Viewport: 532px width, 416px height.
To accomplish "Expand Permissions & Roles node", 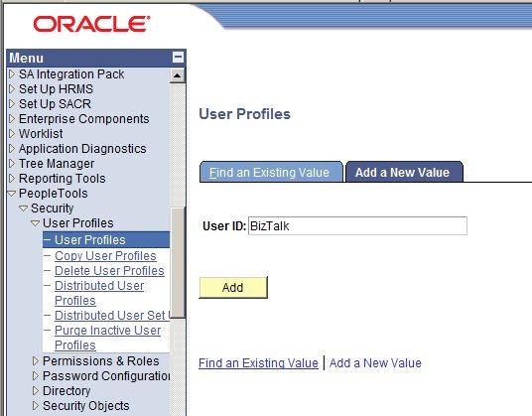I will [x=36, y=361].
